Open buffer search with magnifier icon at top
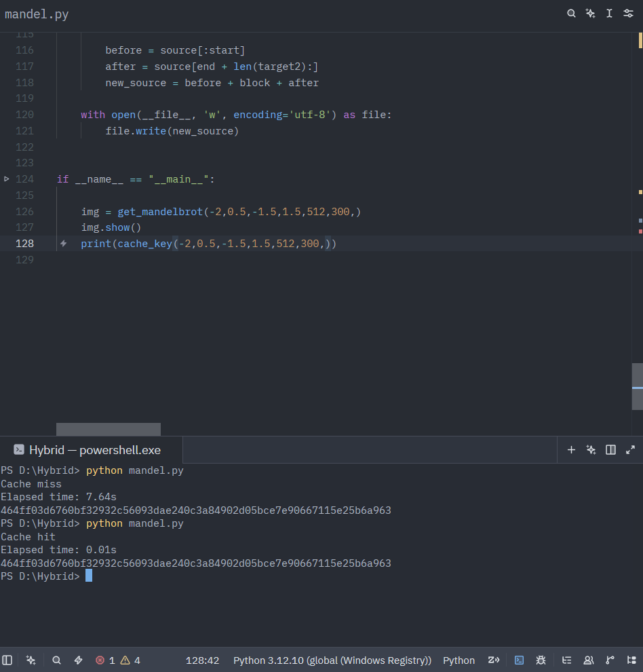643x672 pixels. 571,14
